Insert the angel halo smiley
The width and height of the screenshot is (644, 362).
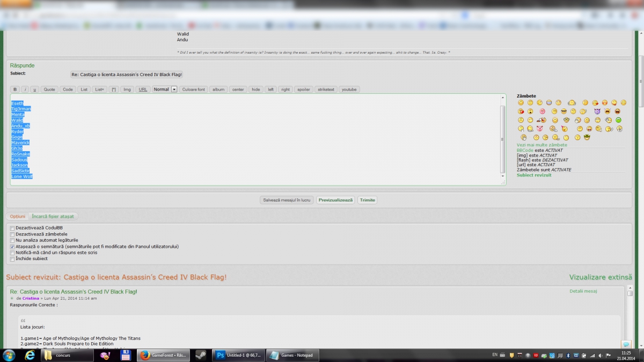555,120
